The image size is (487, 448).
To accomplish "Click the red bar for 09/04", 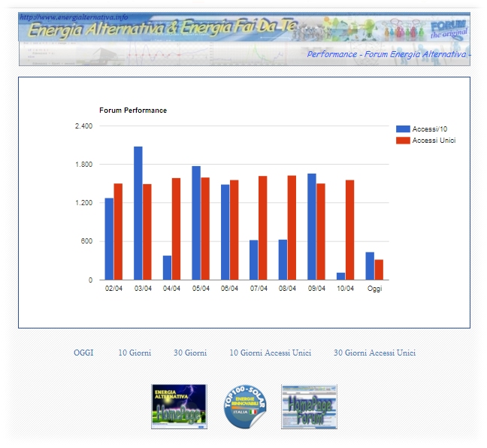I will (x=321, y=232).
